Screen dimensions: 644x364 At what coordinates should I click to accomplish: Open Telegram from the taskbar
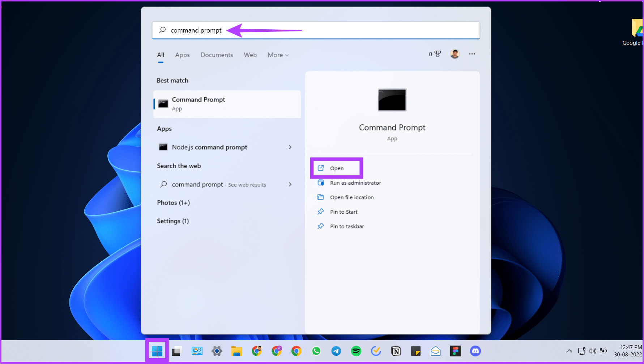(336, 351)
